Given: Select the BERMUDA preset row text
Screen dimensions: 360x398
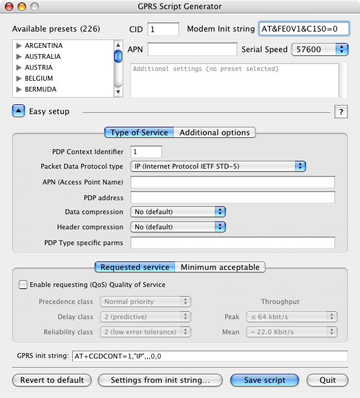Looking at the screenshot, I should 41,90.
